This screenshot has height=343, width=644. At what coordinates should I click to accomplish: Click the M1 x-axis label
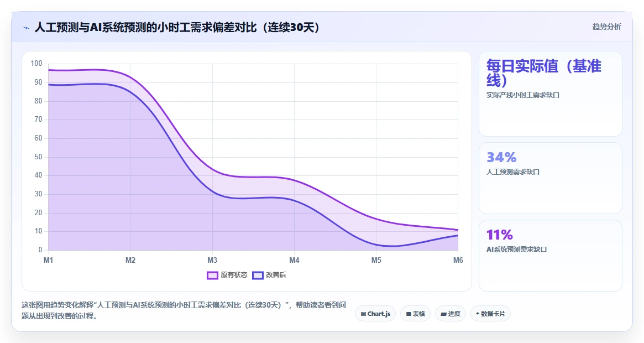coord(49,261)
